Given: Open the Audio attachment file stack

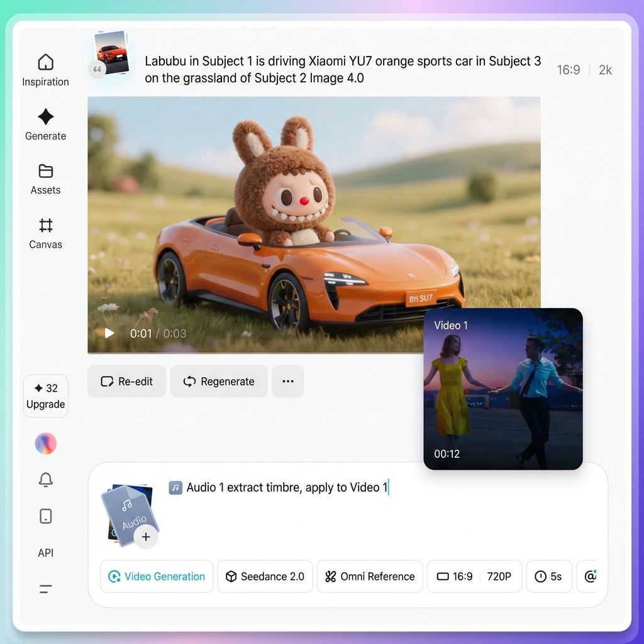Looking at the screenshot, I should (x=128, y=514).
